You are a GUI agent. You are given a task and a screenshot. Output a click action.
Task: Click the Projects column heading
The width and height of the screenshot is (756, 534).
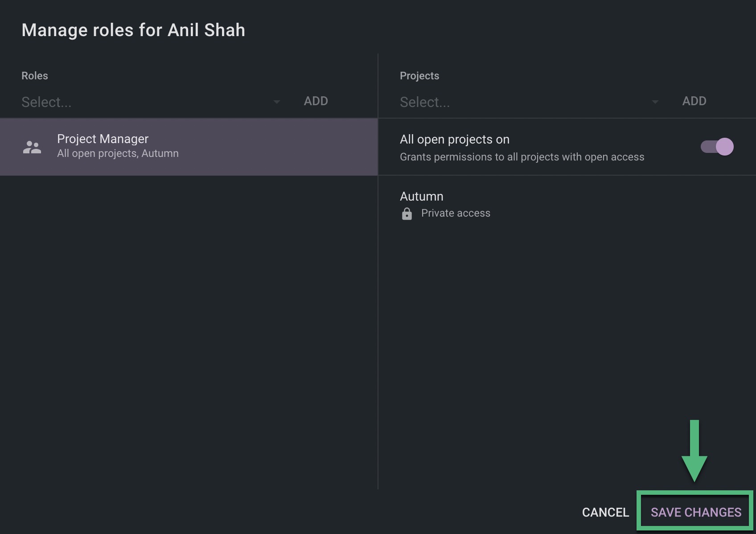tap(419, 76)
